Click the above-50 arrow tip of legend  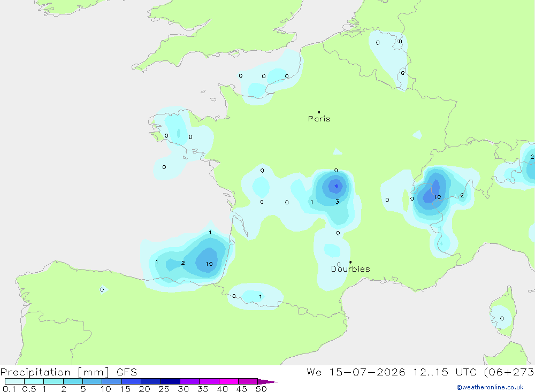pos(268,381)
